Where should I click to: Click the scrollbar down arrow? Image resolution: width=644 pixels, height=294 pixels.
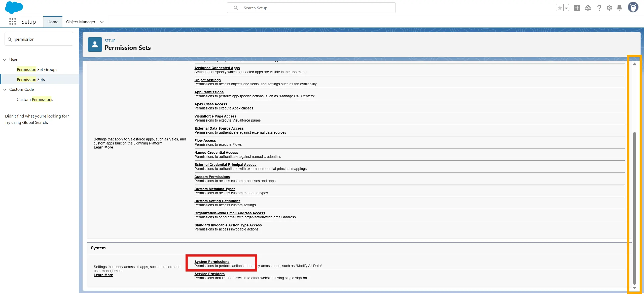pos(634,288)
